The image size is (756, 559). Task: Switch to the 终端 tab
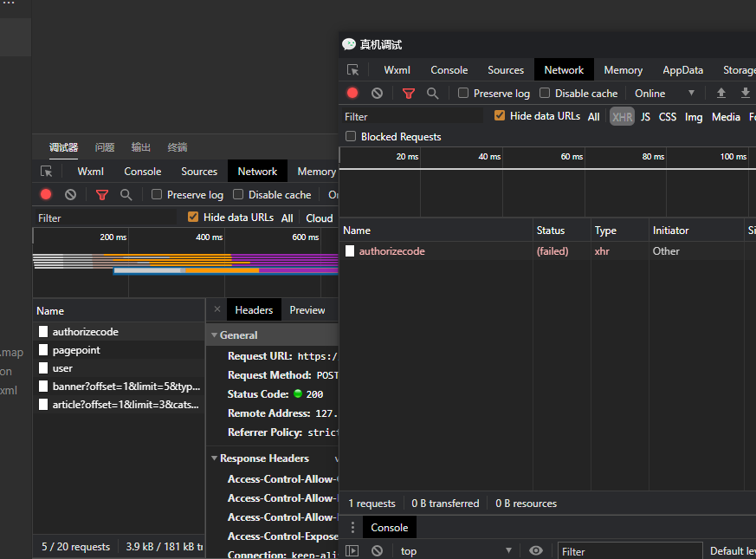point(177,147)
